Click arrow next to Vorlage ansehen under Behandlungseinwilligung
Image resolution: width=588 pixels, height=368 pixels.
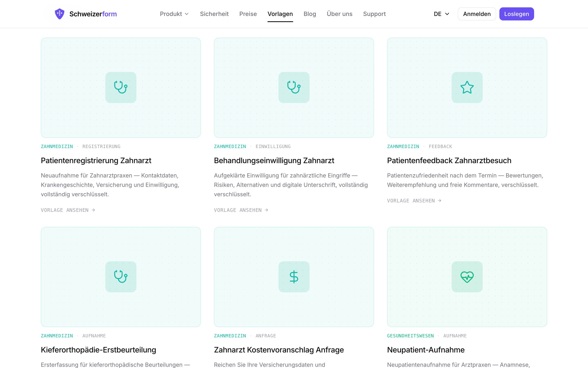pyautogui.click(x=267, y=210)
